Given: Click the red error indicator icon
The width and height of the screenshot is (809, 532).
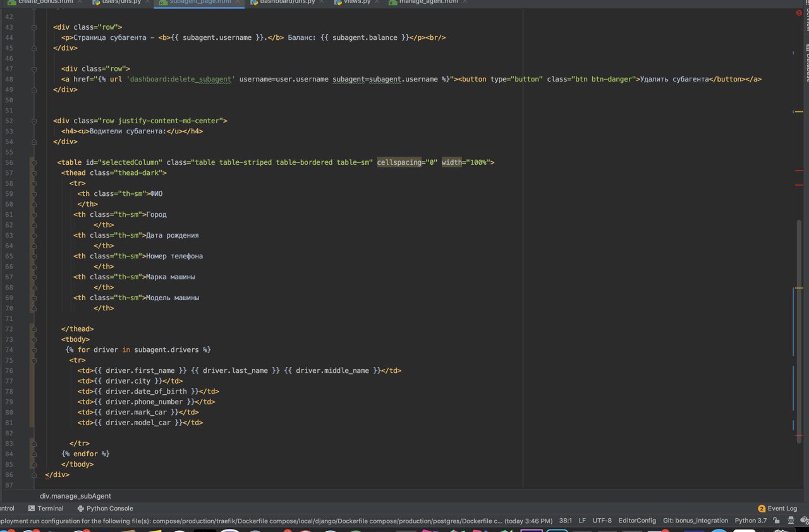Looking at the screenshot, I should [x=800, y=13].
